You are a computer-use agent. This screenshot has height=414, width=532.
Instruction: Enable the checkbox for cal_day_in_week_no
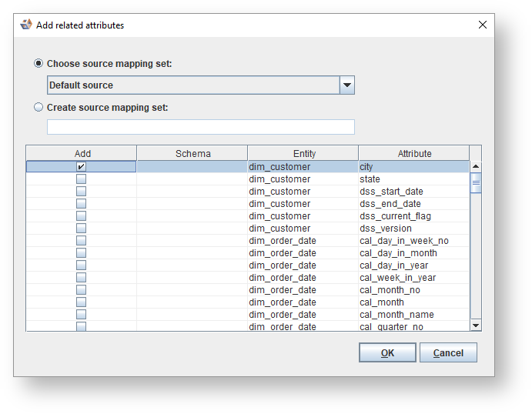tap(81, 241)
